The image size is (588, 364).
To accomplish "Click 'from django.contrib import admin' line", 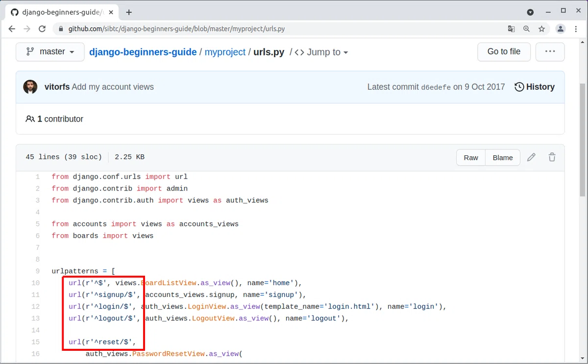I will click(120, 188).
